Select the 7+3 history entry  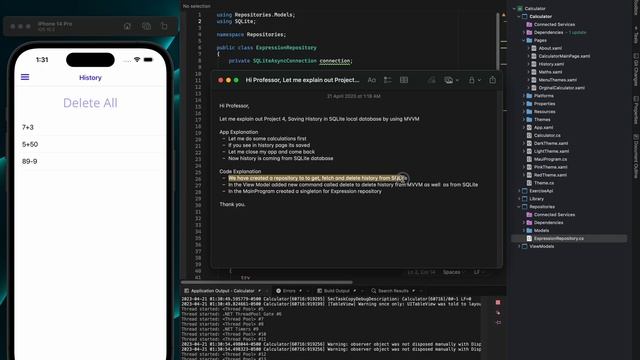pyautogui.click(x=90, y=127)
